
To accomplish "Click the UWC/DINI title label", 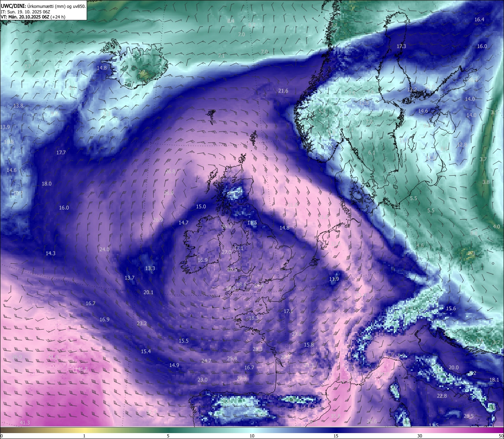I will 13,6.
